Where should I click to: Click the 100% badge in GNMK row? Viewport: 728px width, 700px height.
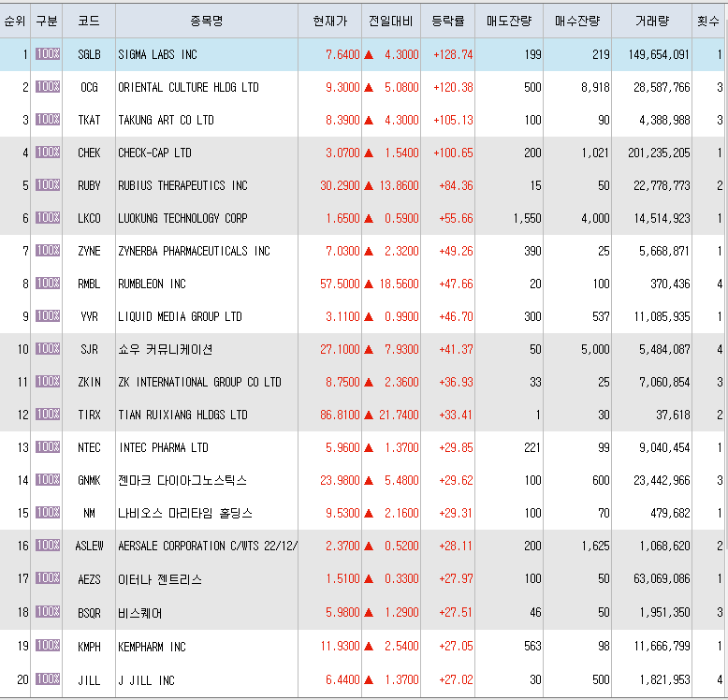tap(48, 479)
